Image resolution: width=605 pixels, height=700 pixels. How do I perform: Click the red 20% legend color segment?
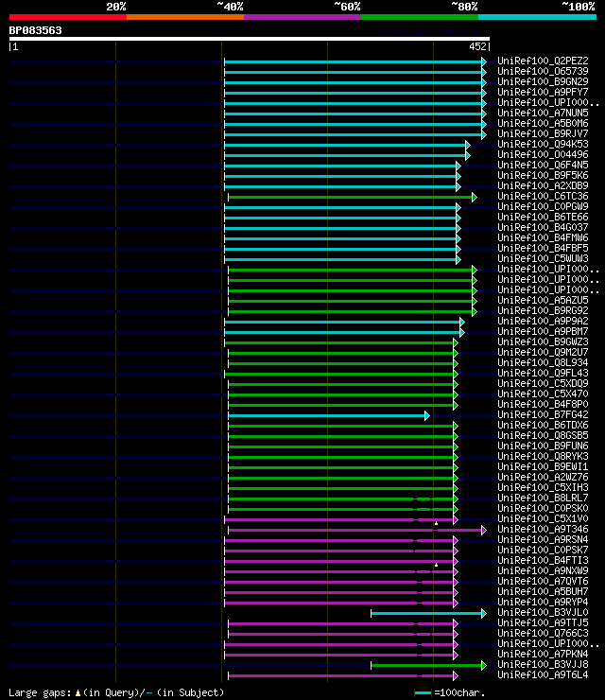click(68, 17)
